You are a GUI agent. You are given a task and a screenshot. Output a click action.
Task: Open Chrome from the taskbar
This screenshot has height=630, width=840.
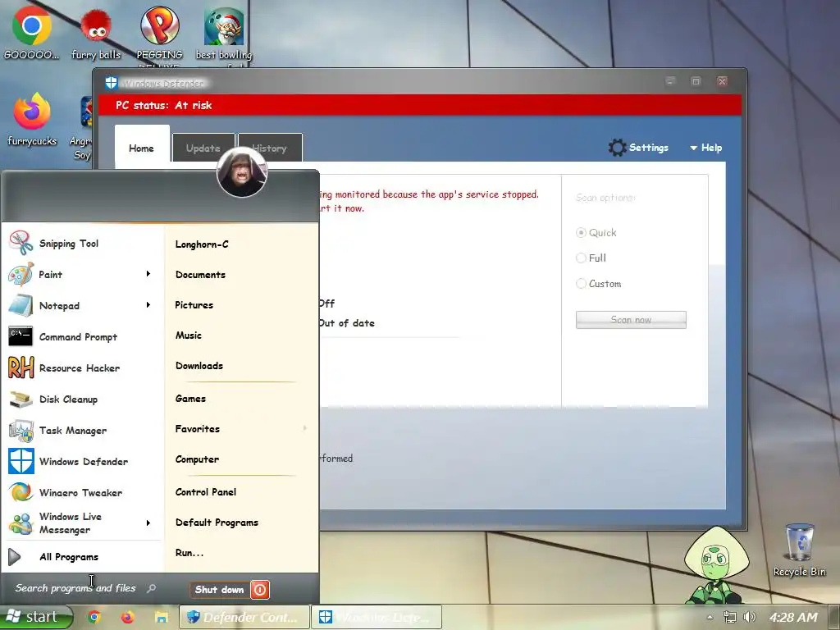coord(94,617)
